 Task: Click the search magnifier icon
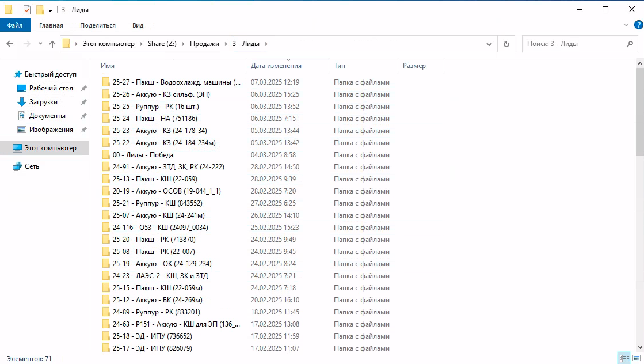pos(630,44)
